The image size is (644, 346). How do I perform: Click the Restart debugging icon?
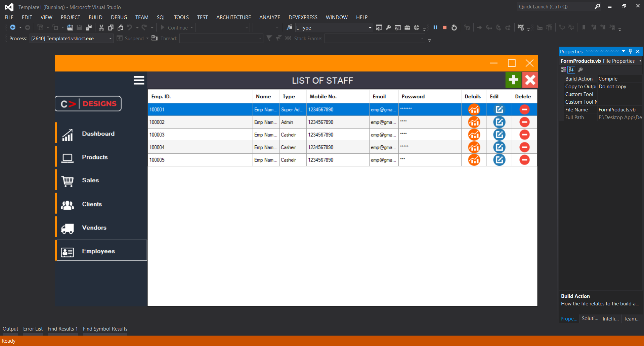pos(454,28)
